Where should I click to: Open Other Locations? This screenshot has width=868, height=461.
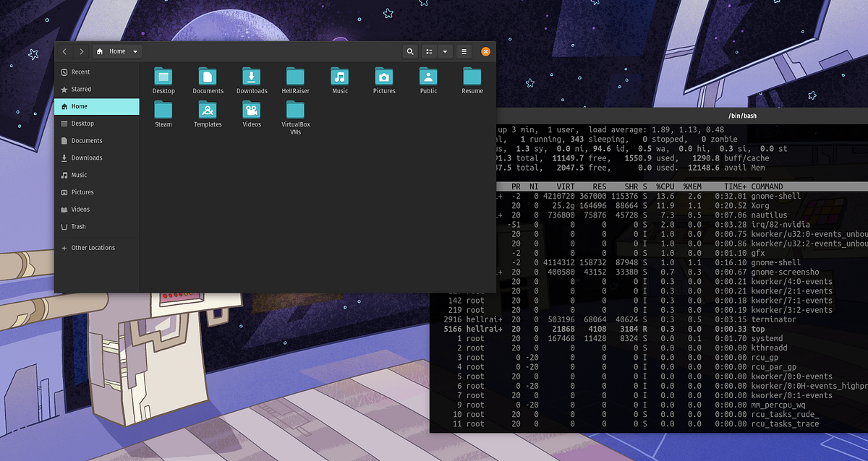(x=90, y=247)
